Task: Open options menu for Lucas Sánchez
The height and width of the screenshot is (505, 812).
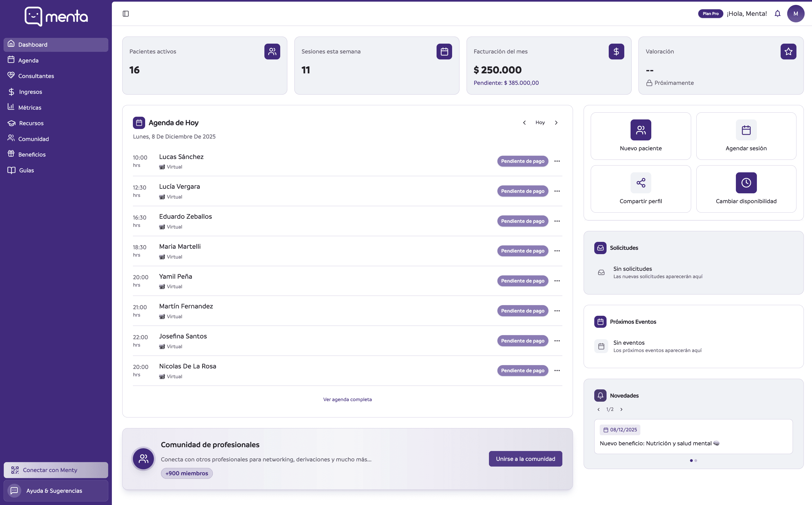Action: 557,161
